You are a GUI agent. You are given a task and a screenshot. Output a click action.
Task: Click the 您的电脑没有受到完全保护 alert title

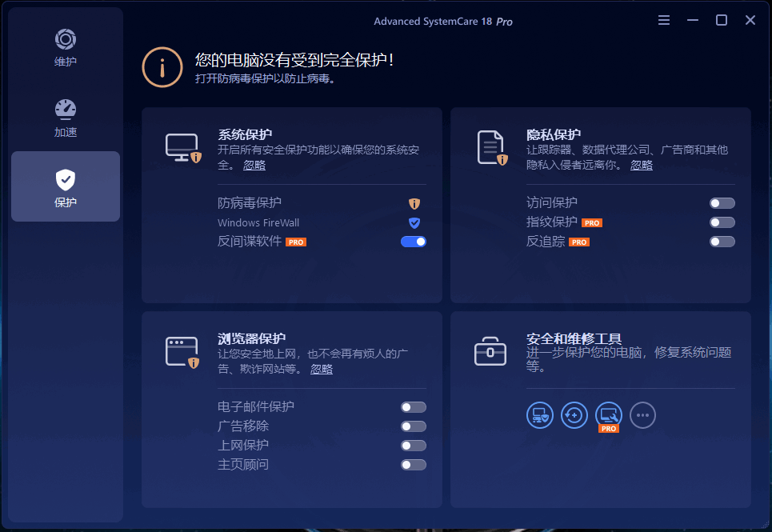pos(294,60)
